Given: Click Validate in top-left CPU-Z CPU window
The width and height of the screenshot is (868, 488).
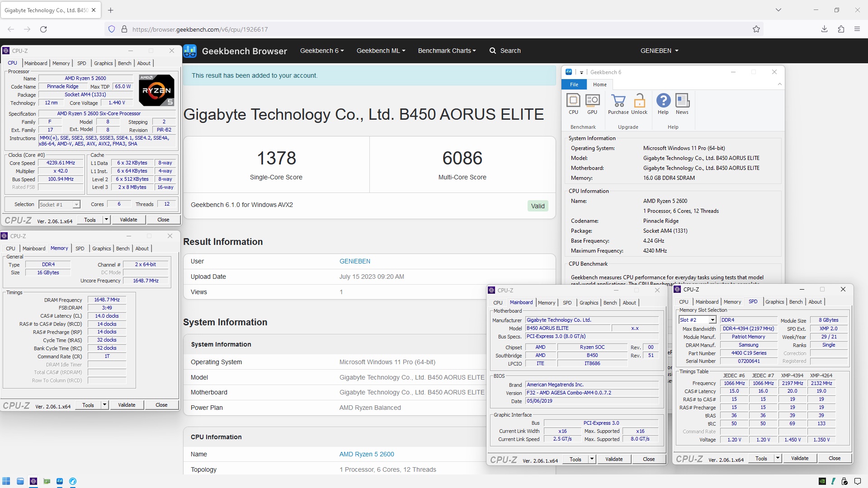Looking at the screenshot, I should [x=128, y=220].
